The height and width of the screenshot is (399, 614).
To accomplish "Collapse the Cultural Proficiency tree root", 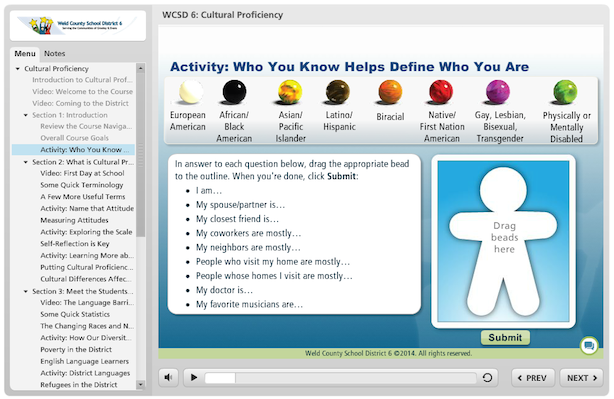I will point(18,69).
